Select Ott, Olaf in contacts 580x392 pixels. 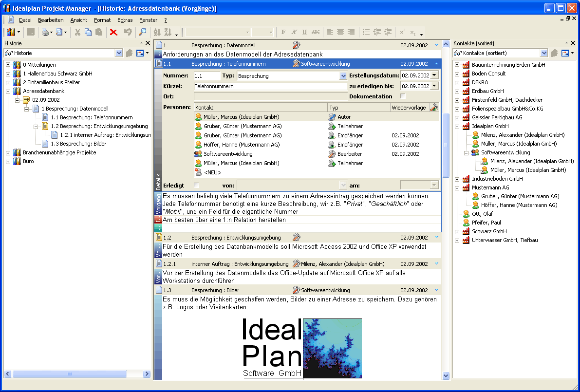pyautogui.click(x=482, y=214)
